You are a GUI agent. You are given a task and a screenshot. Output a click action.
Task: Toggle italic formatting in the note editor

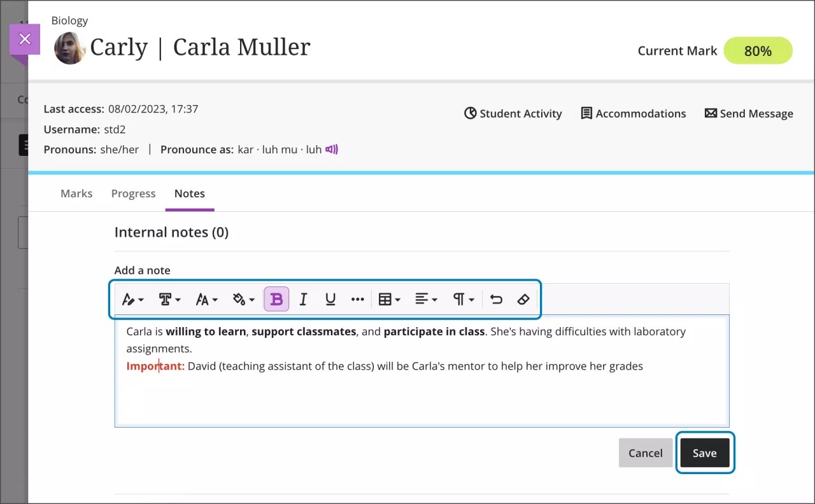[303, 299]
